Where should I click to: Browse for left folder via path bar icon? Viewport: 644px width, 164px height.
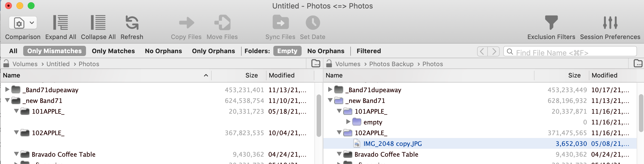pyautogui.click(x=316, y=64)
